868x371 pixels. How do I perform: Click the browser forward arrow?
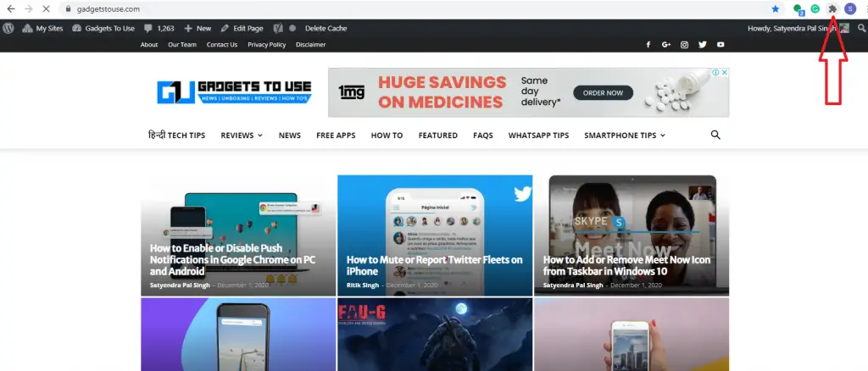tap(28, 8)
